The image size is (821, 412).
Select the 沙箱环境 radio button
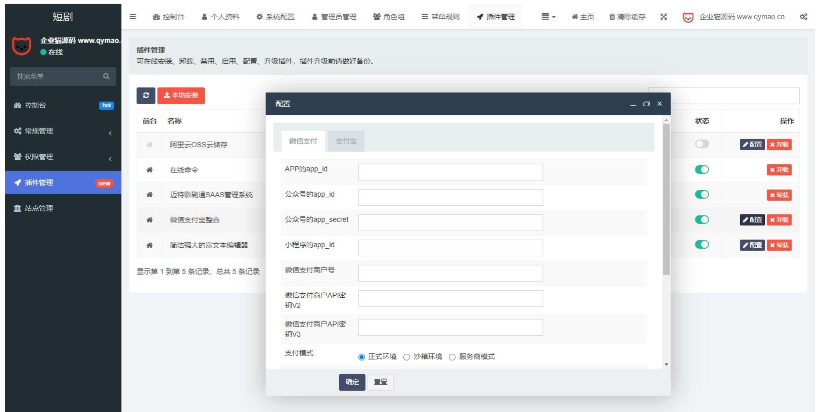point(407,356)
